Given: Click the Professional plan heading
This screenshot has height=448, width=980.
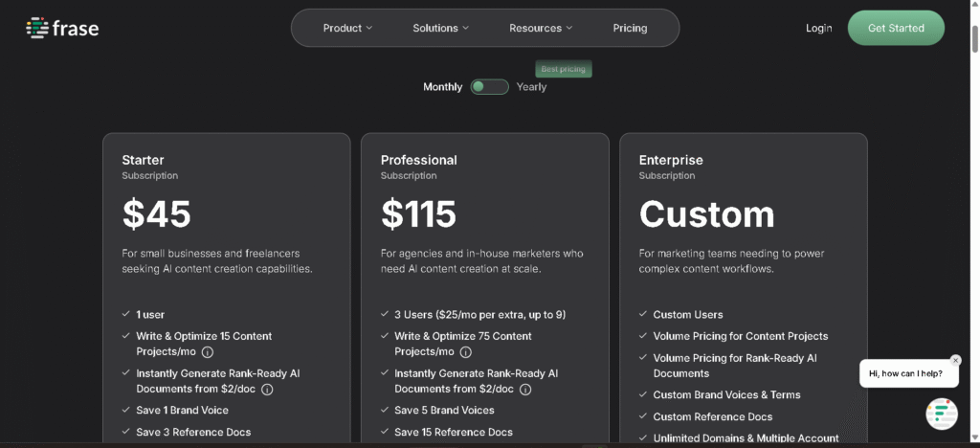Looking at the screenshot, I should [x=419, y=160].
